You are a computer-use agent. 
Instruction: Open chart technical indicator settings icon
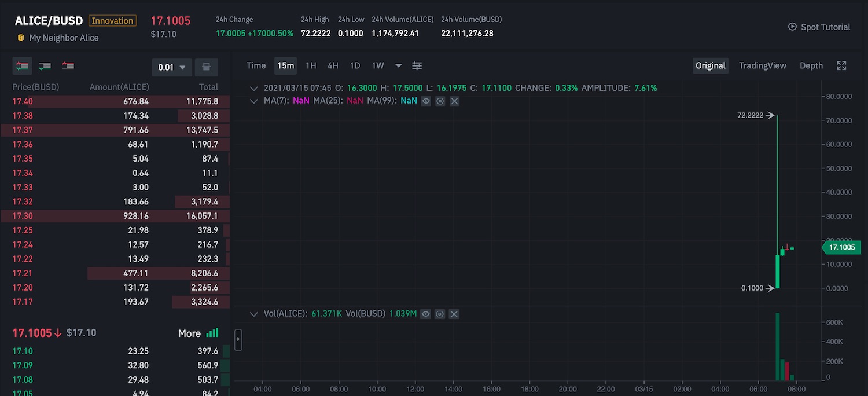click(417, 65)
